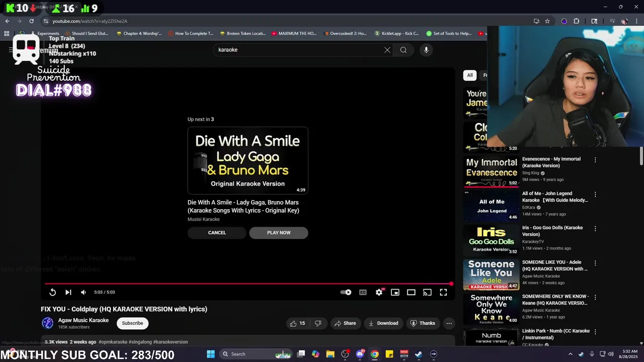Send Thanks to the creator

(x=423, y=323)
